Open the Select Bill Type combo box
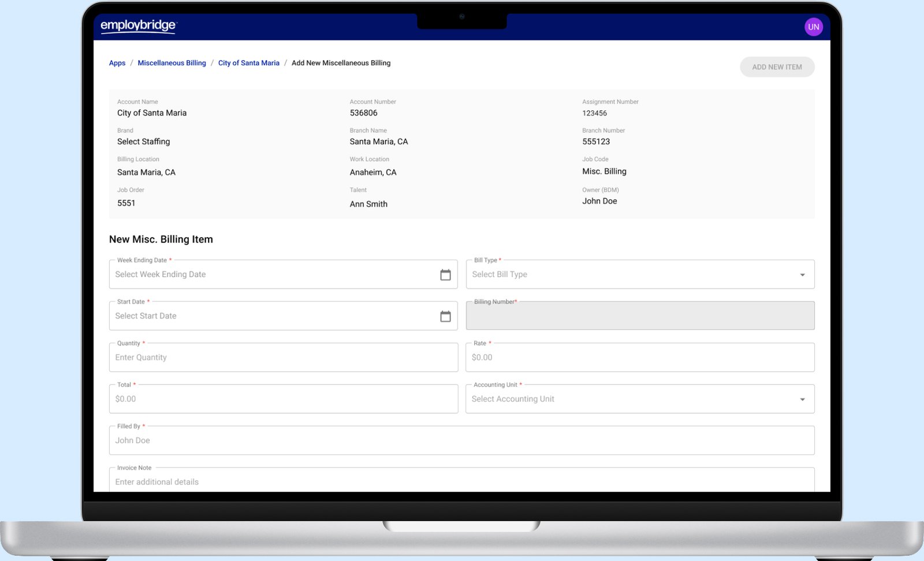The height and width of the screenshot is (561, 924). pos(629,275)
